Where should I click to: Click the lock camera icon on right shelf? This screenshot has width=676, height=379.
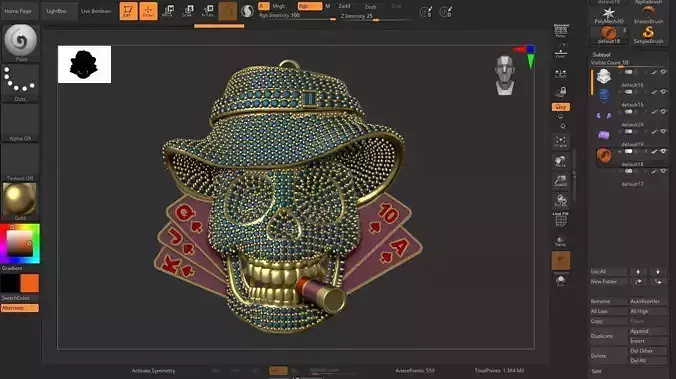tap(560, 91)
